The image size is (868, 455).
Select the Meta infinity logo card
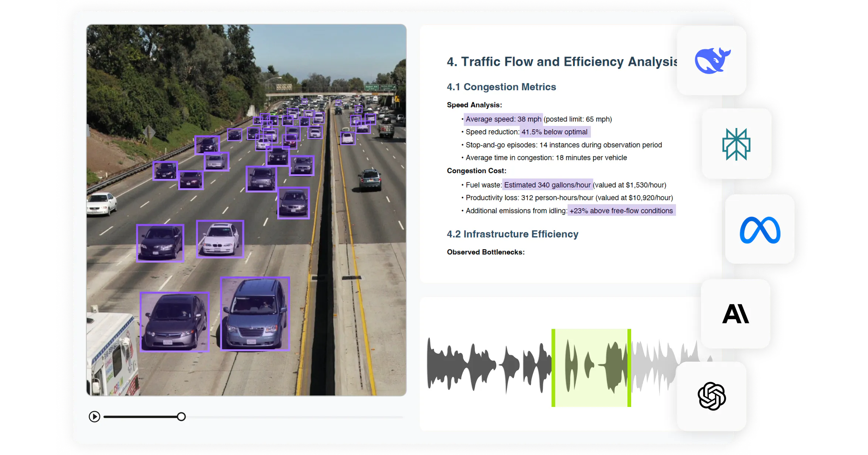coord(760,229)
